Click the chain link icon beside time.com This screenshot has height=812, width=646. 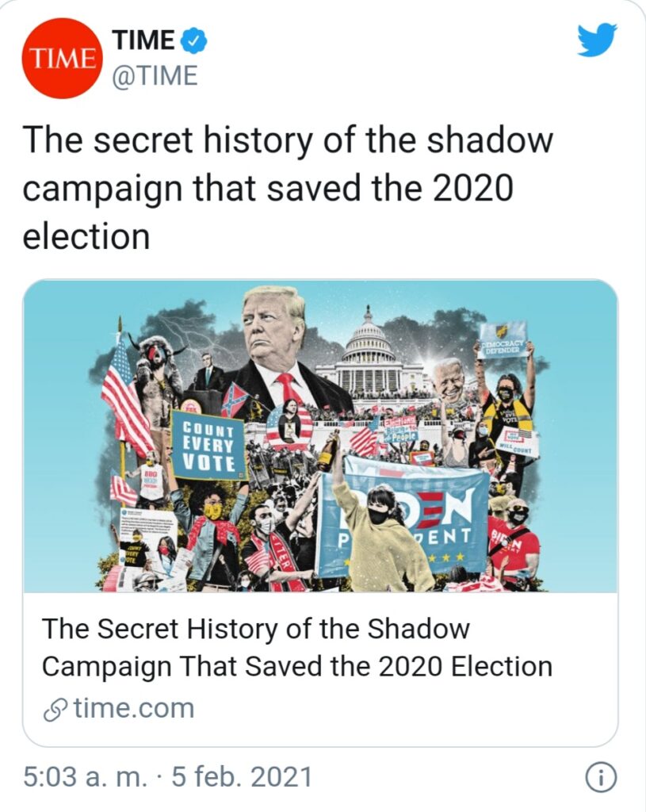(x=55, y=710)
